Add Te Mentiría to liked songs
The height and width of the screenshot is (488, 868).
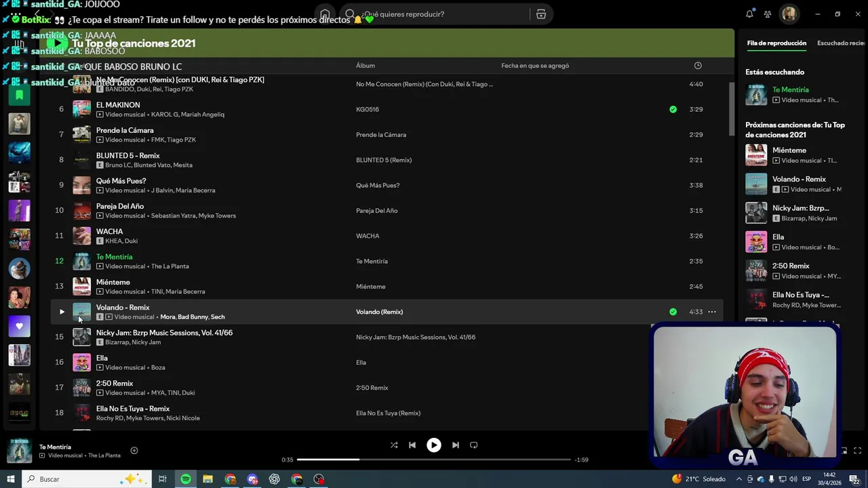coord(134,451)
